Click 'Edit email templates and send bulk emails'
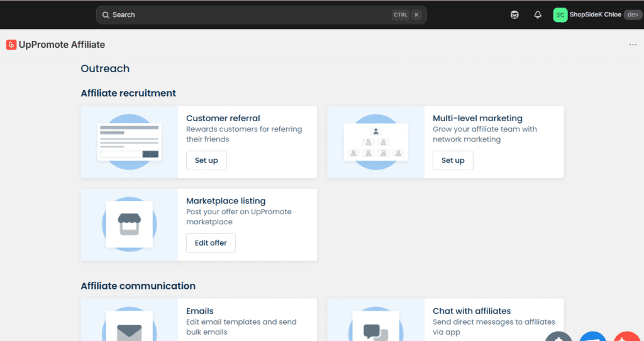644x341 pixels. tap(241, 327)
